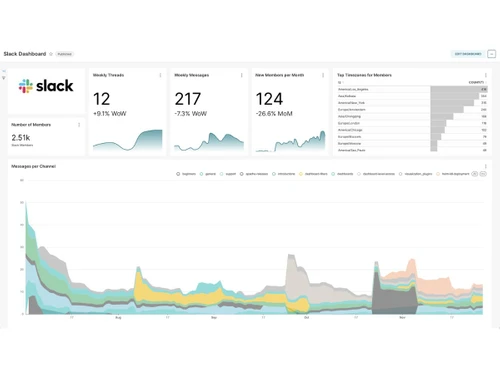Select the Asia/Kolkata timezone row

point(413,96)
